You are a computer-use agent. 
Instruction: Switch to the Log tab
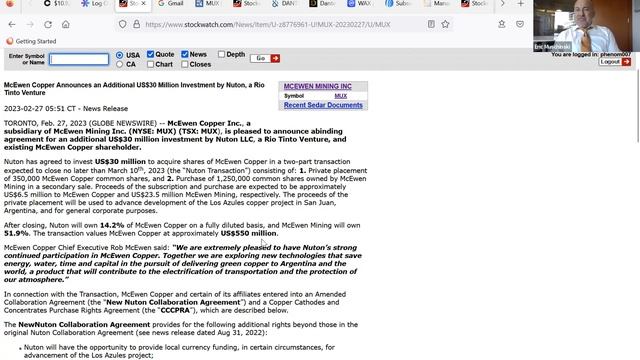pos(95,4)
